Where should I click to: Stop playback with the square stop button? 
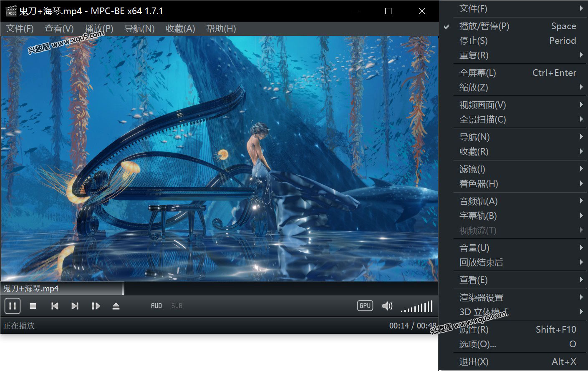pos(33,306)
